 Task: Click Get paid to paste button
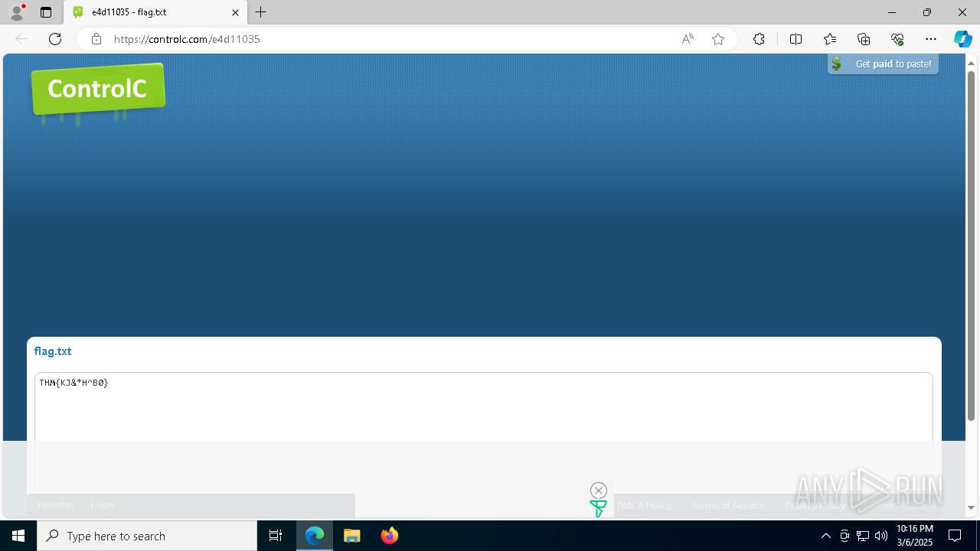pyautogui.click(x=883, y=64)
